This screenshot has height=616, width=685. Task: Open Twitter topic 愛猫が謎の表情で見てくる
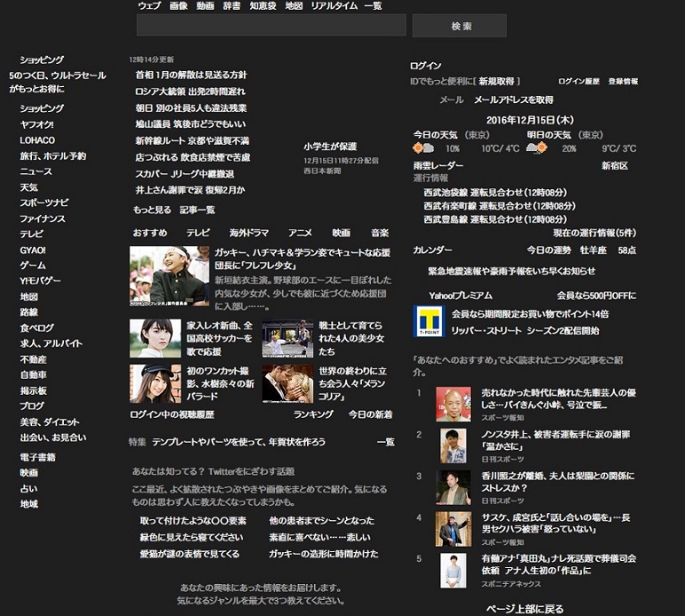pos(190,554)
